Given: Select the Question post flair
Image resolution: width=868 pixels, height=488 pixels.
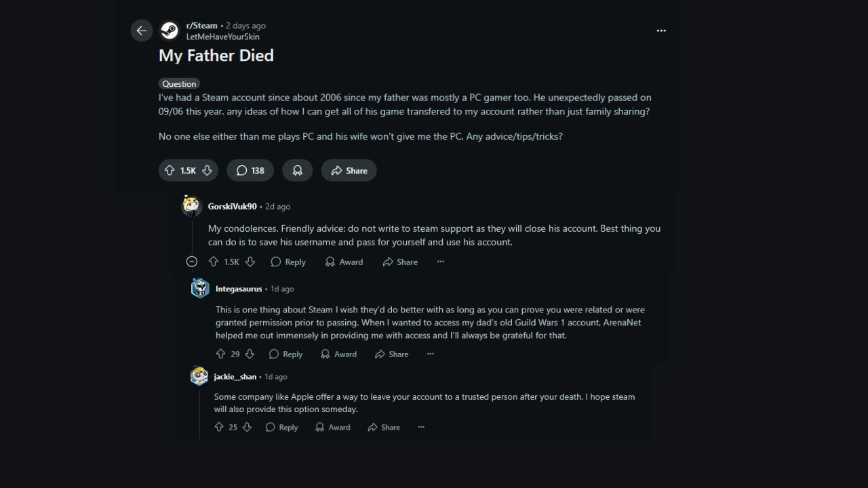Looking at the screenshot, I should pyautogui.click(x=179, y=84).
